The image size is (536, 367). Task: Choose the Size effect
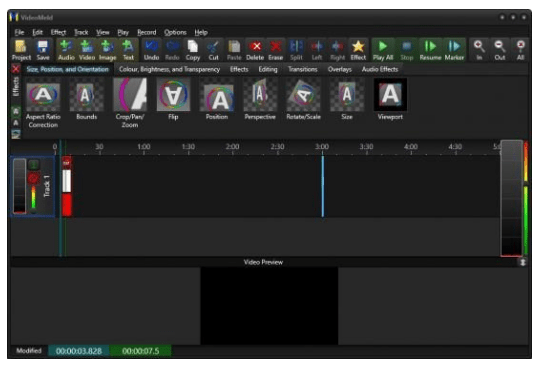[347, 99]
